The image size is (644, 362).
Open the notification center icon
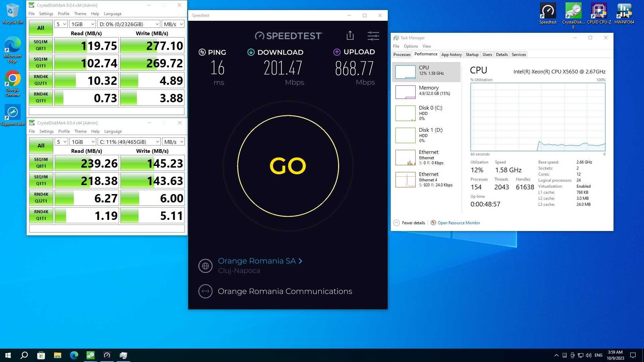[633, 355]
